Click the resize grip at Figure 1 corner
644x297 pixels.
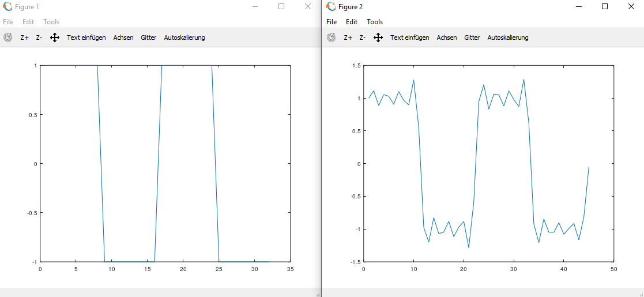(x=318, y=295)
